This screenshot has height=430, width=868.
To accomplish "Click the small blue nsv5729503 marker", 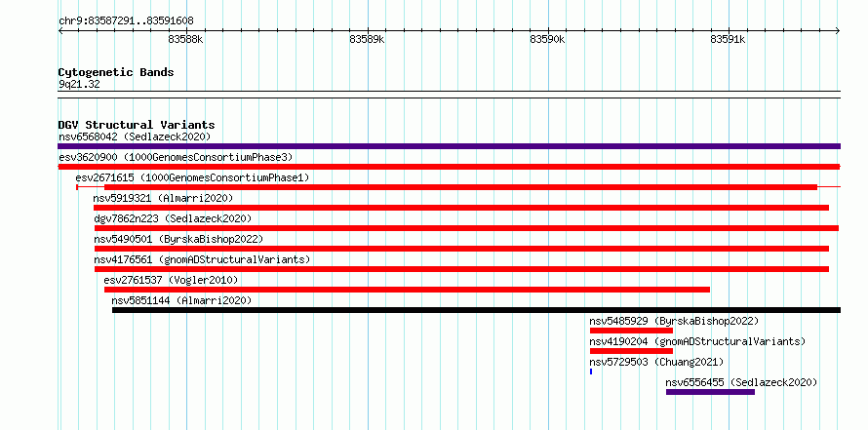I will pyautogui.click(x=591, y=371).
